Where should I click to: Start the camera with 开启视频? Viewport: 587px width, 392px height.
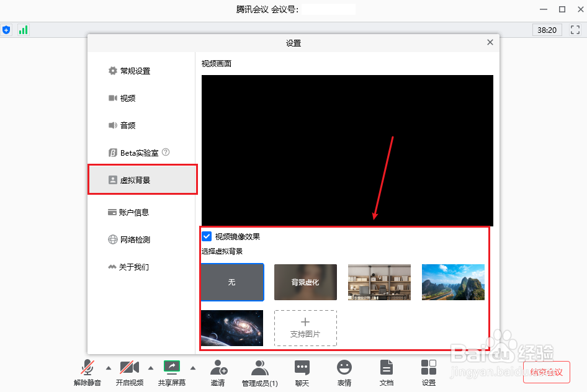point(130,373)
